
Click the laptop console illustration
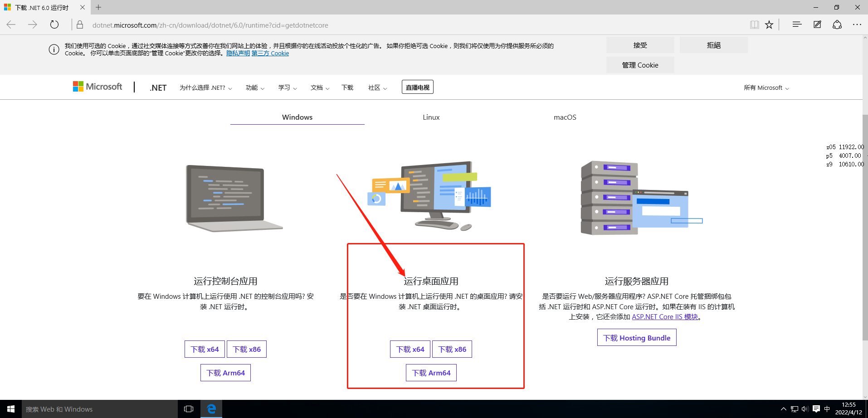pos(234,198)
